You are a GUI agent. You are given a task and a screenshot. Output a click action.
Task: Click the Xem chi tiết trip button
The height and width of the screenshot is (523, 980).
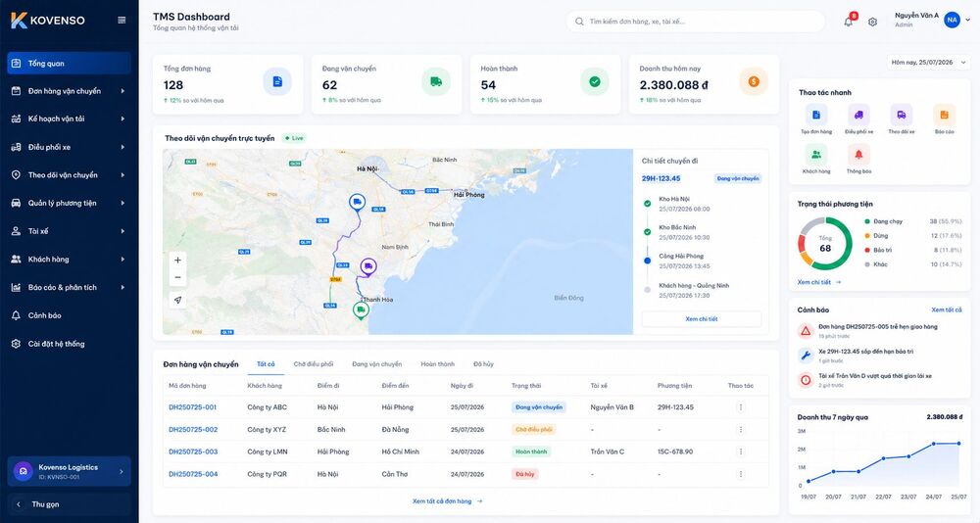702,318
